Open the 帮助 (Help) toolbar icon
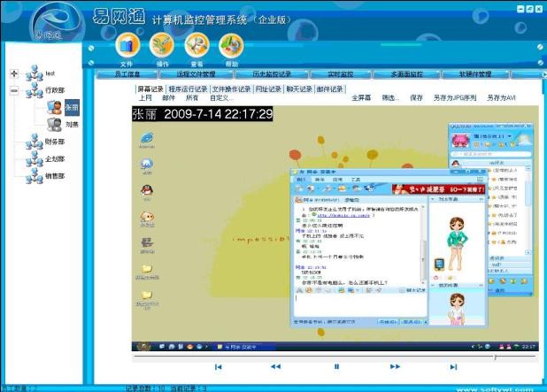 click(x=231, y=44)
